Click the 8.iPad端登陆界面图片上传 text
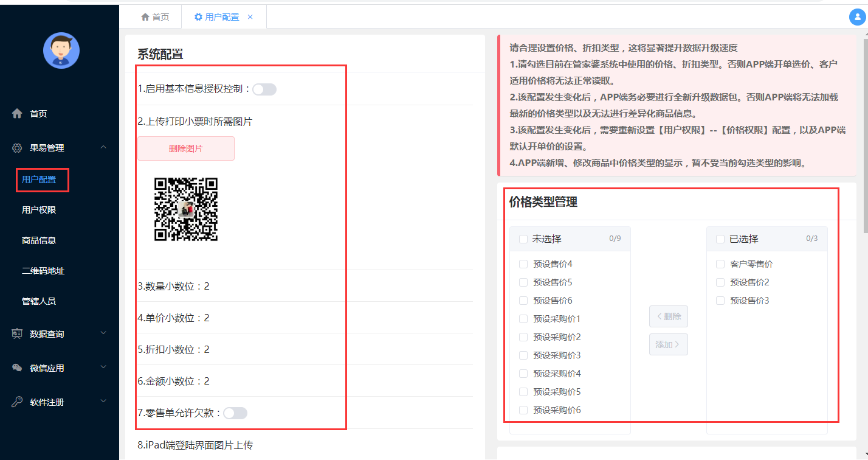The width and height of the screenshot is (868, 460). point(195,445)
